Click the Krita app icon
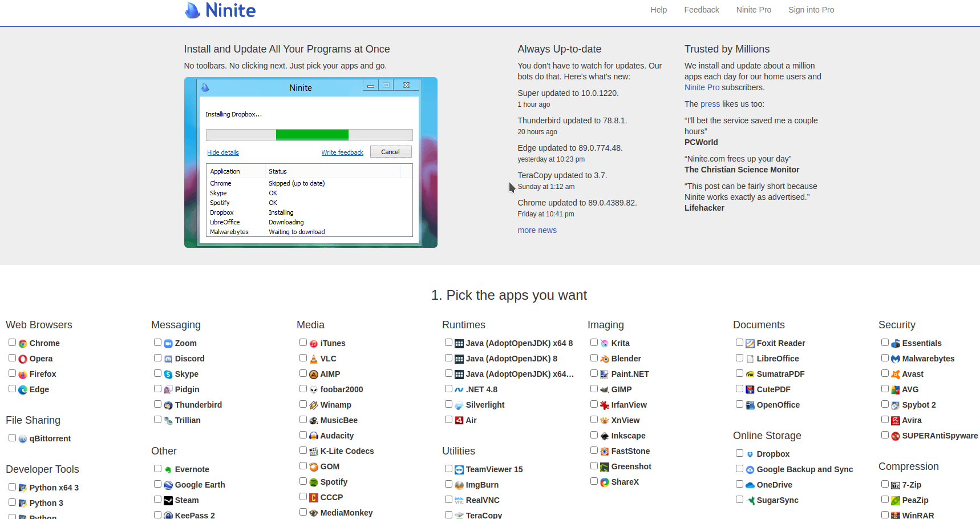Viewport: 980px width, 519px height. pos(605,344)
